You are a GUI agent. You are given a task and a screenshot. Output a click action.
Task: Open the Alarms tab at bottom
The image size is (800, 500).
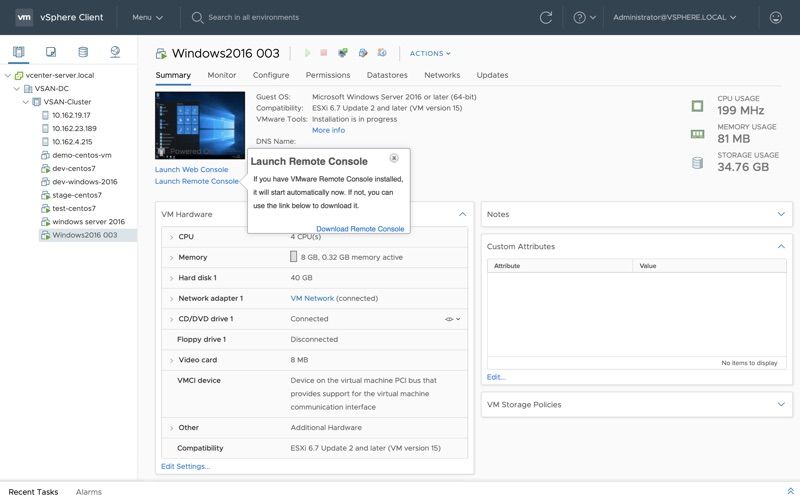(x=89, y=492)
